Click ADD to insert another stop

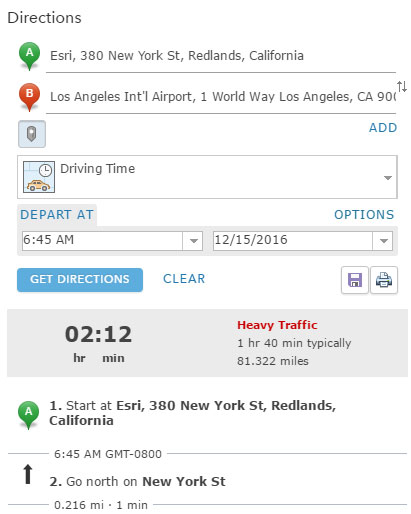pyautogui.click(x=383, y=128)
